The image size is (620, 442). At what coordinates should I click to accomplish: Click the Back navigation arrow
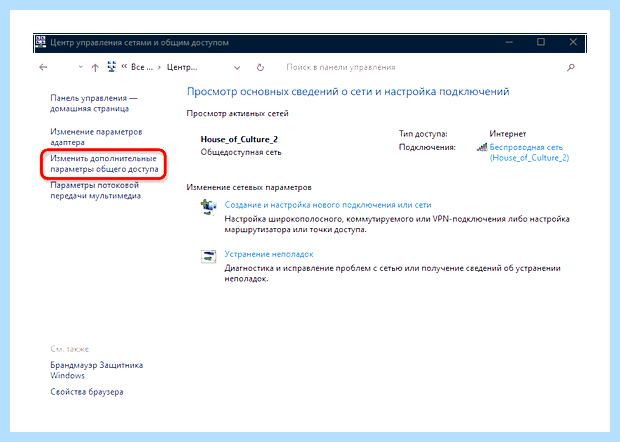[43, 67]
